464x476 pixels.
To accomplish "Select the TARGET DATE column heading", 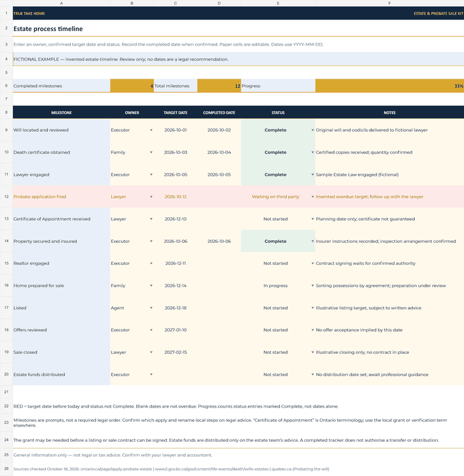I will tap(175, 112).
